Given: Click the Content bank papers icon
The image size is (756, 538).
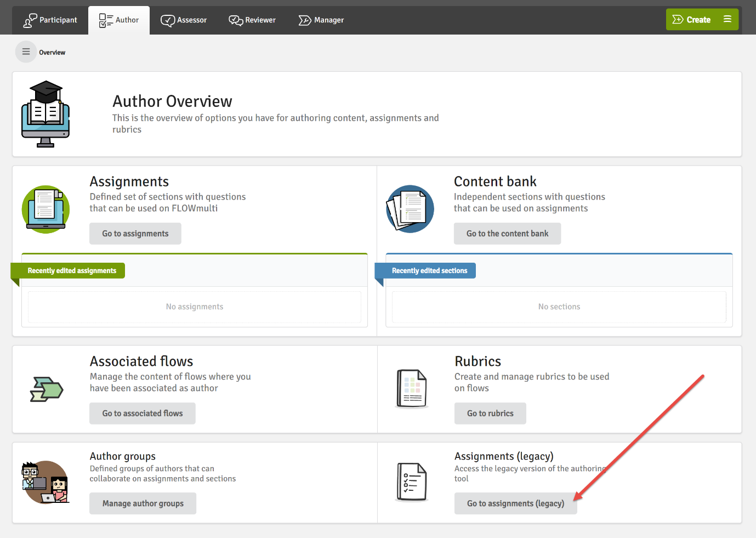Looking at the screenshot, I should click(410, 209).
